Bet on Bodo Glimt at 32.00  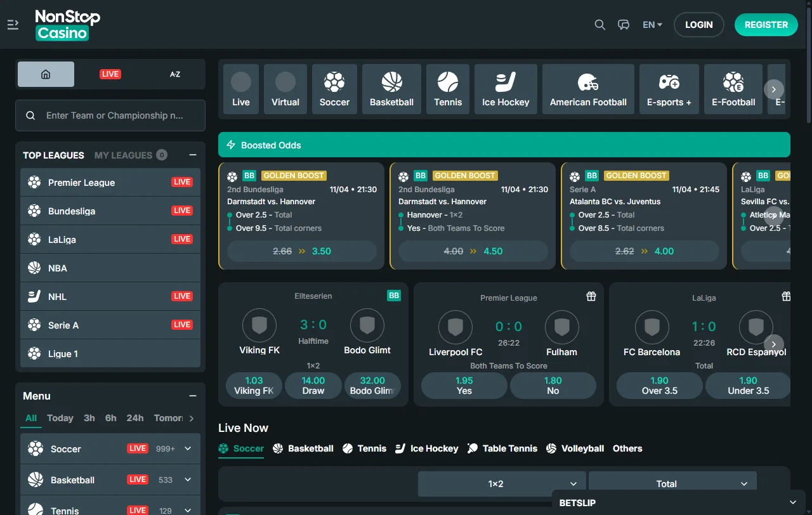tap(372, 385)
